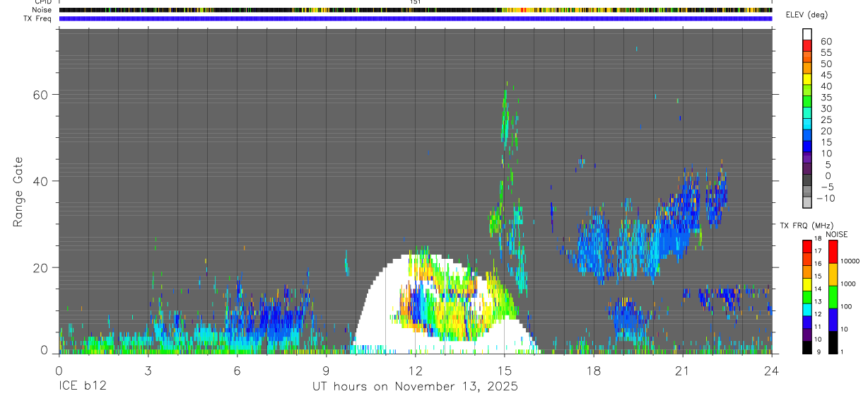Click the 25 label on ELEV colorbar

pos(826,120)
